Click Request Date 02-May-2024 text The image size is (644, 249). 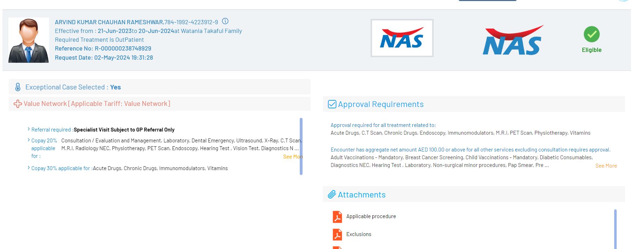click(x=104, y=58)
